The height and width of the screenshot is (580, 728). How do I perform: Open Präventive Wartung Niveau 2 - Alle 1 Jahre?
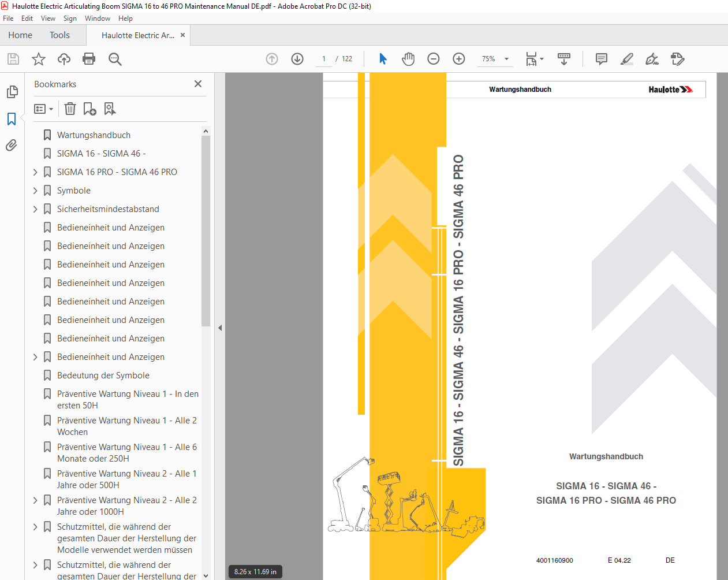coord(127,479)
